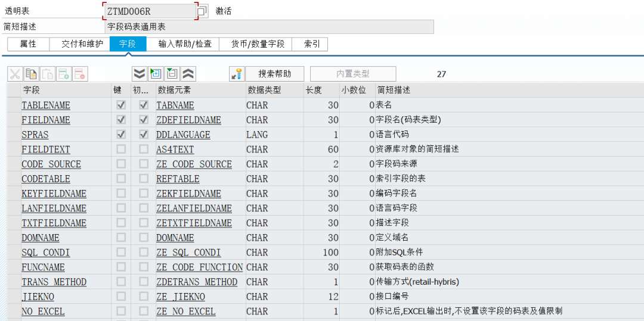The height and width of the screenshot is (321, 644).
Task: Open data element AS4TEXT link
Action: pyautogui.click(x=175, y=149)
